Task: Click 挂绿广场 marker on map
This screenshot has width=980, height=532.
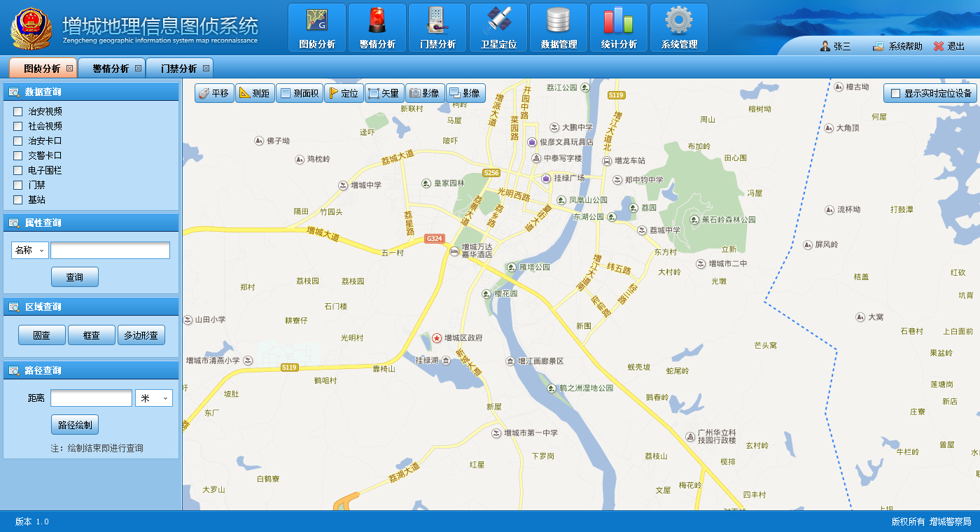Action: 545,178
